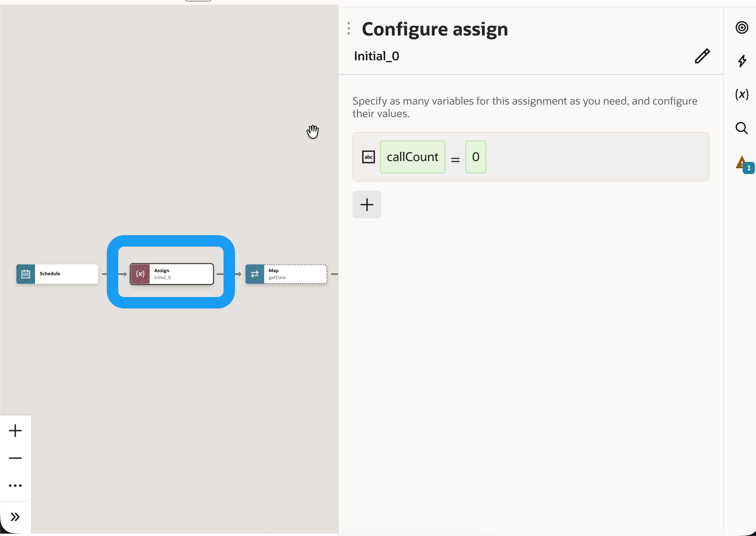Screen dimensions: 756x536
Task: Open the warning errors icon with badge
Action: click(743, 164)
